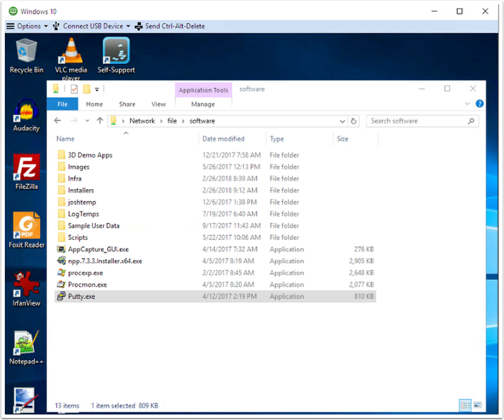
Task: Select the Procmon.exe file icon
Action: click(x=61, y=284)
